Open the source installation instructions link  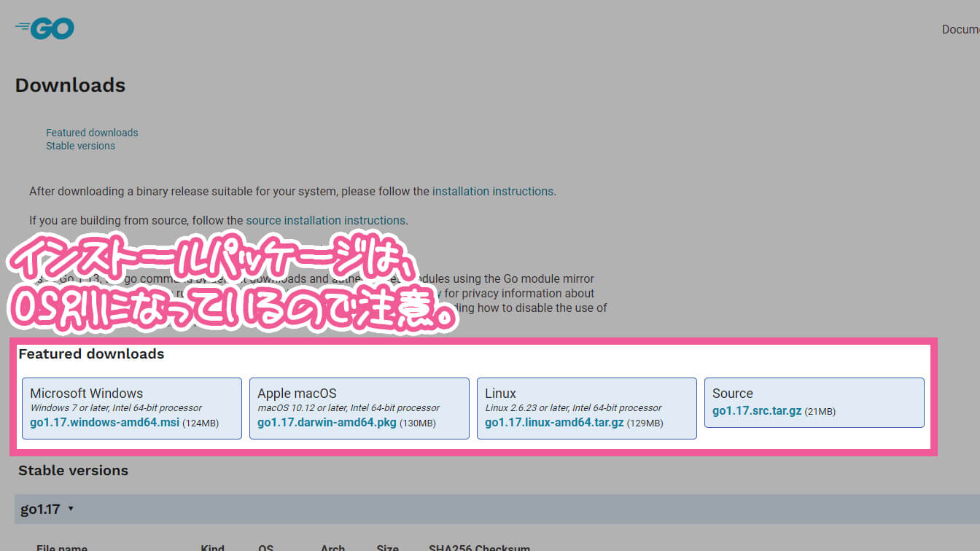(x=325, y=220)
